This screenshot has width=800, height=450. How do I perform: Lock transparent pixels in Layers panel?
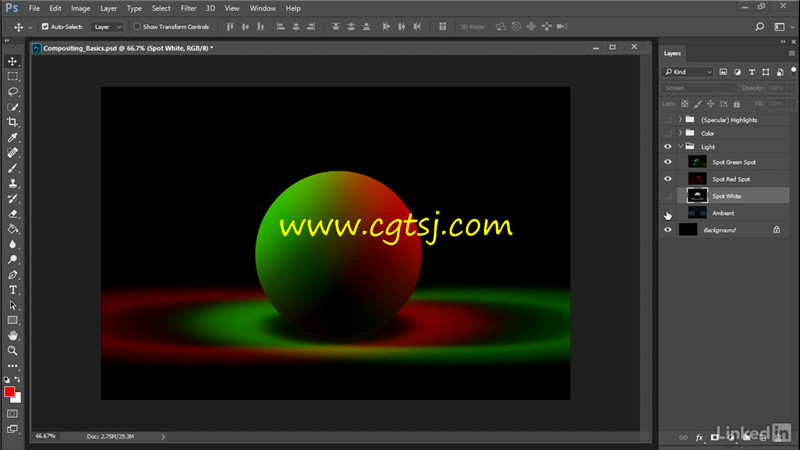click(685, 104)
